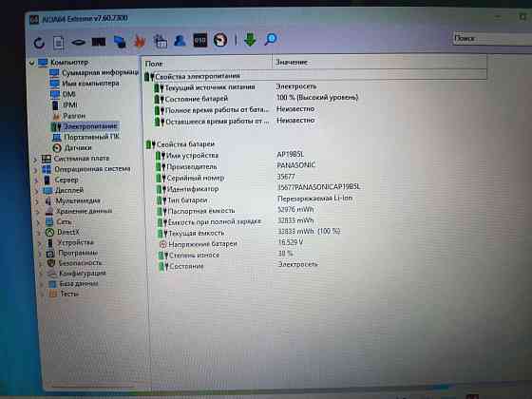Select Конфигурация in the tree
The image size is (532, 399).
83,274
